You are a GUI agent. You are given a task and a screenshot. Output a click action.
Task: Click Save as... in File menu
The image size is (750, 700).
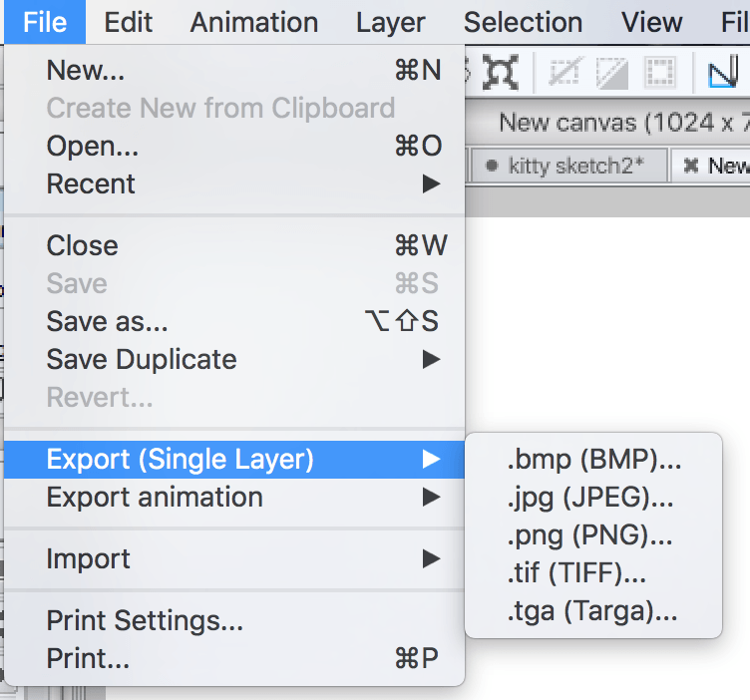[x=107, y=321]
